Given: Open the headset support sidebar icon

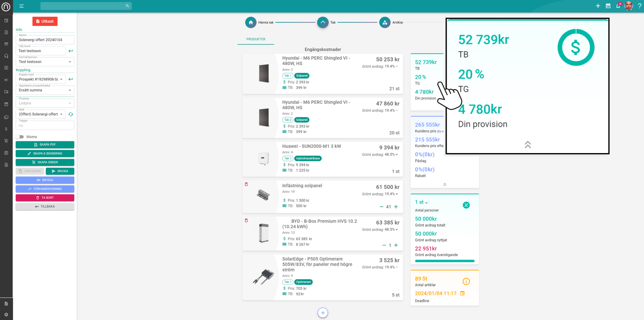Looking at the screenshot, I should (x=6, y=56).
